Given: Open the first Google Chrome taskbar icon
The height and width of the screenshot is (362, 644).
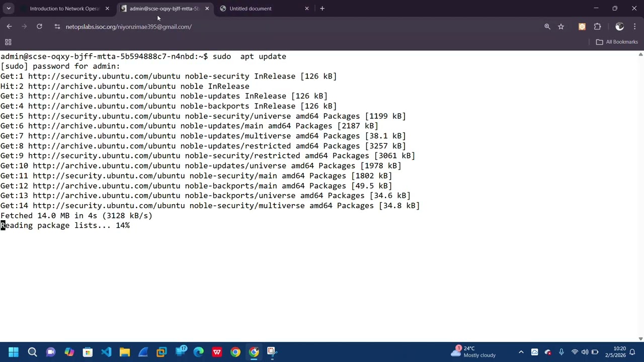Looking at the screenshot, I should (235, 352).
